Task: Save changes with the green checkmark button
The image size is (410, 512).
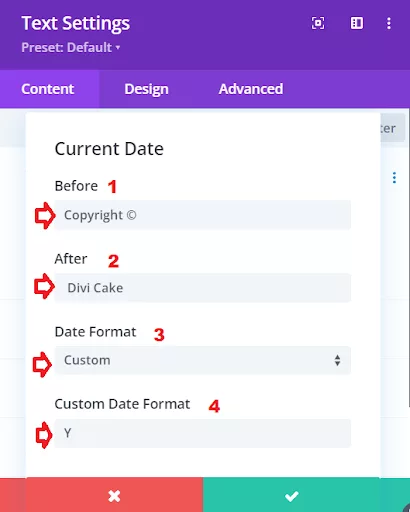Action: (292, 496)
